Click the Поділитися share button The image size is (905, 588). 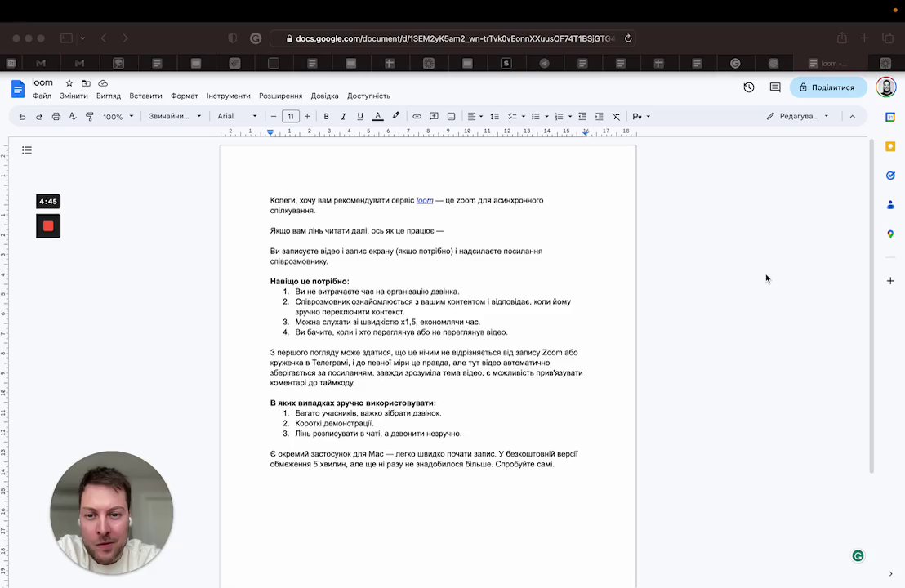(x=827, y=87)
